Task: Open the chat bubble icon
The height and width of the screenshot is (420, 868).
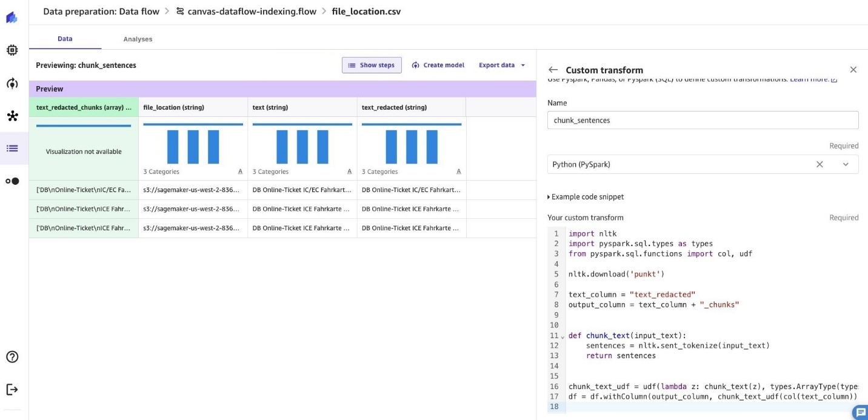Action: pos(860,412)
